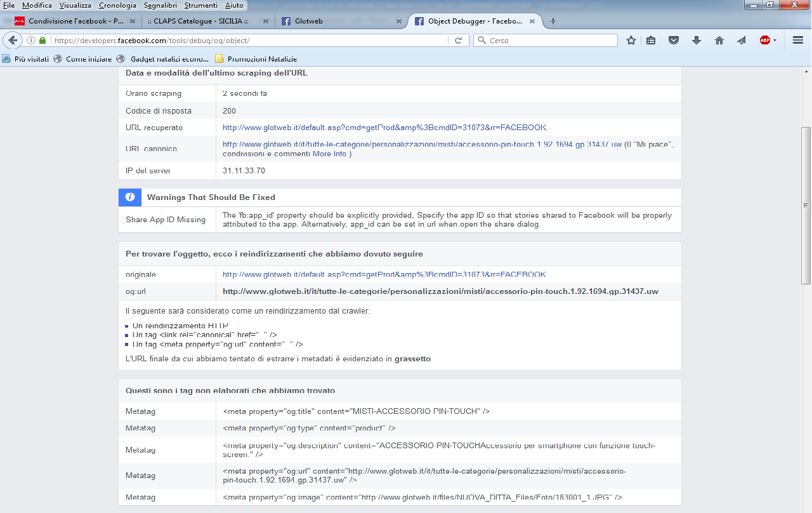Click the IP del server value 31.11.33.70

click(244, 171)
